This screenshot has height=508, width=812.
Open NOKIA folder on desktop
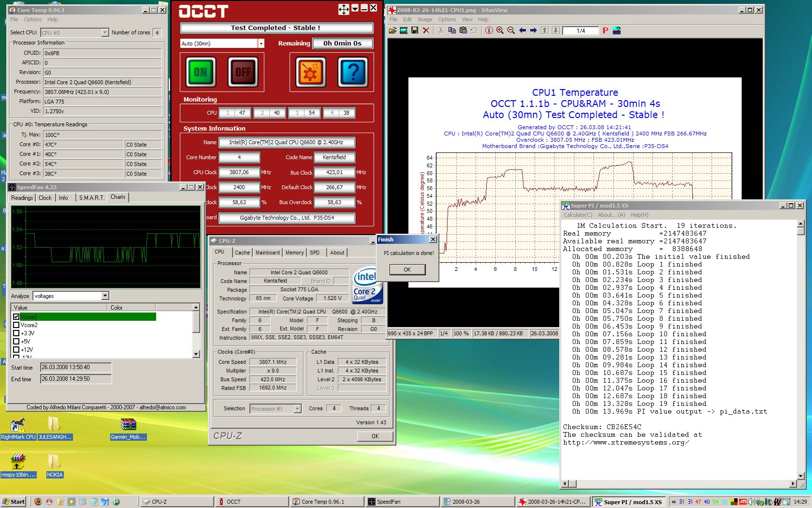(x=54, y=466)
